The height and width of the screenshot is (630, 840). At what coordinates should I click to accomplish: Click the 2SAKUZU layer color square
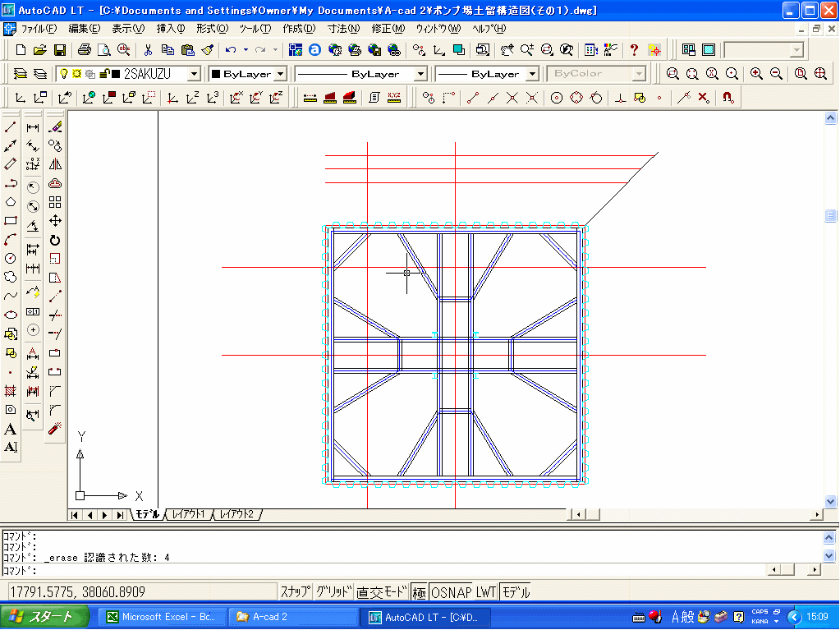point(116,73)
